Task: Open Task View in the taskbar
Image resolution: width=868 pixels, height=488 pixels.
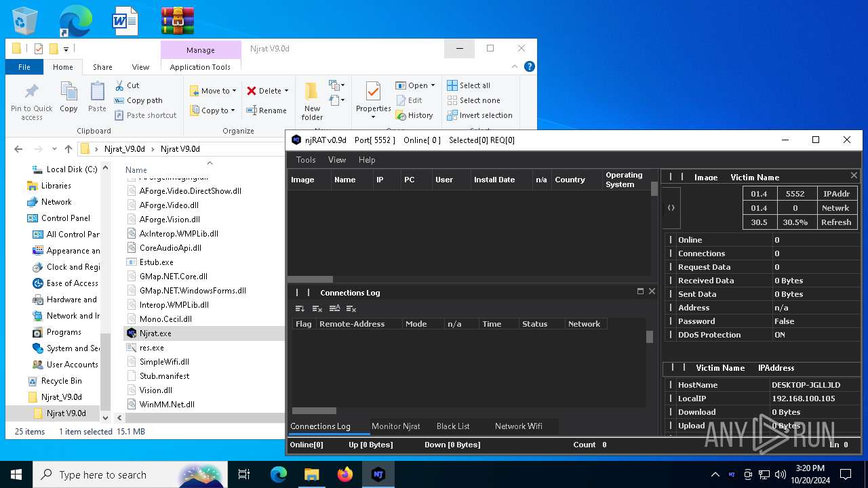Action: point(244,474)
